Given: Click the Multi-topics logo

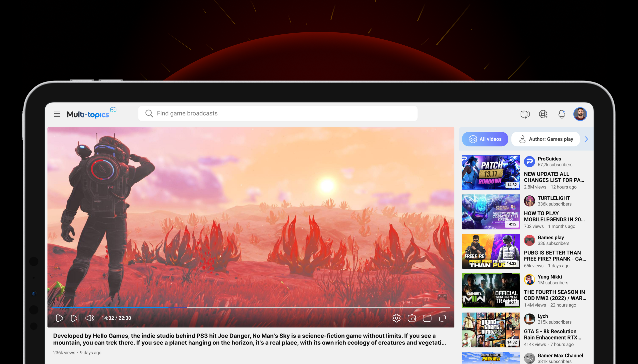Looking at the screenshot, I should (88, 114).
